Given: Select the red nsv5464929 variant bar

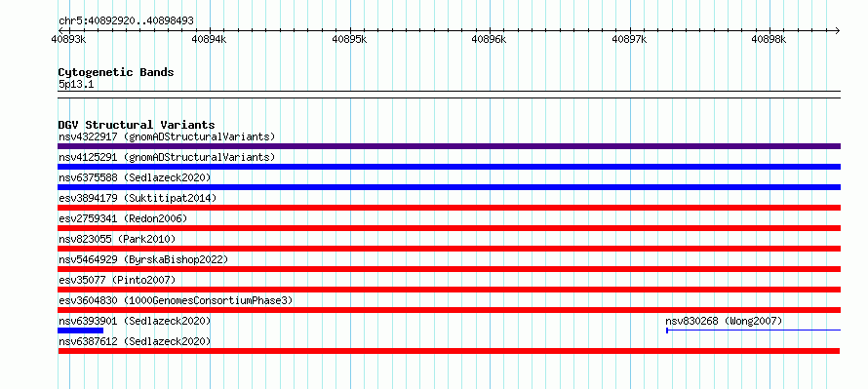Looking at the screenshot, I should coord(449,269).
